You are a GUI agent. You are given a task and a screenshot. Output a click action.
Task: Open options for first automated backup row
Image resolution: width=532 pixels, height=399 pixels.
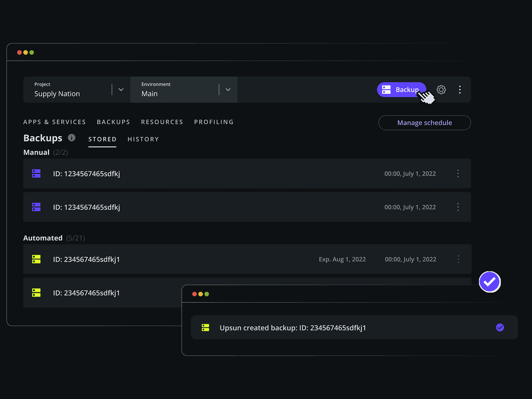(x=458, y=259)
